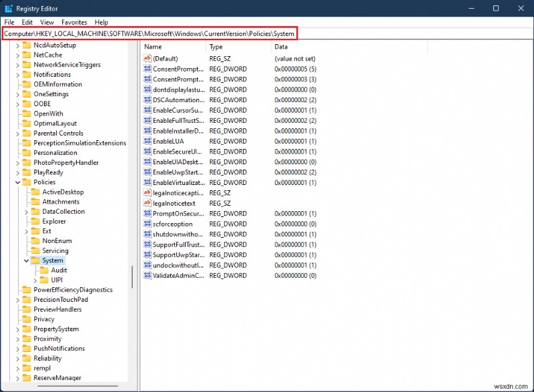
Task: Click the DSCAutomation... DWORD icon
Action: tap(147, 100)
